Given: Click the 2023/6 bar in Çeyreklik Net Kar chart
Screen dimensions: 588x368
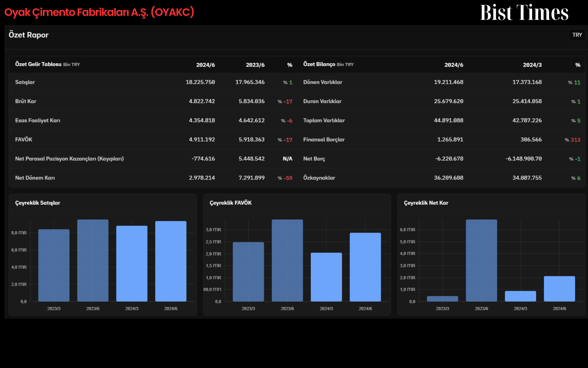Looking at the screenshot, I should (x=481, y=261).
